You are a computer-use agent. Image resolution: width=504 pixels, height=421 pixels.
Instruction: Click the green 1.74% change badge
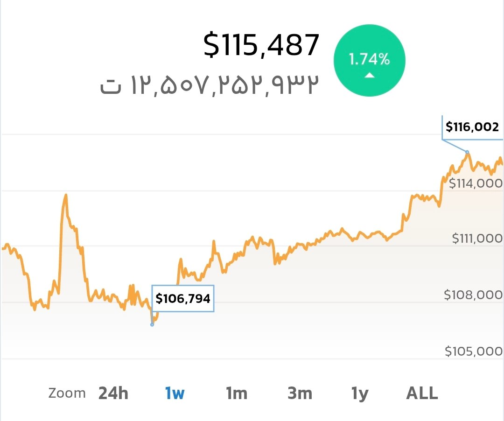[x=369, y=61]
